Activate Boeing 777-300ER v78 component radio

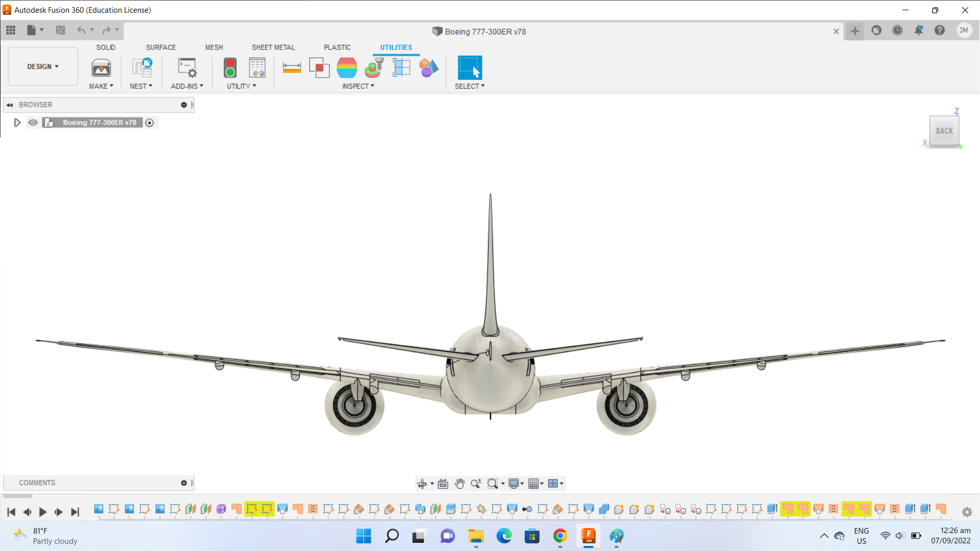150,122
